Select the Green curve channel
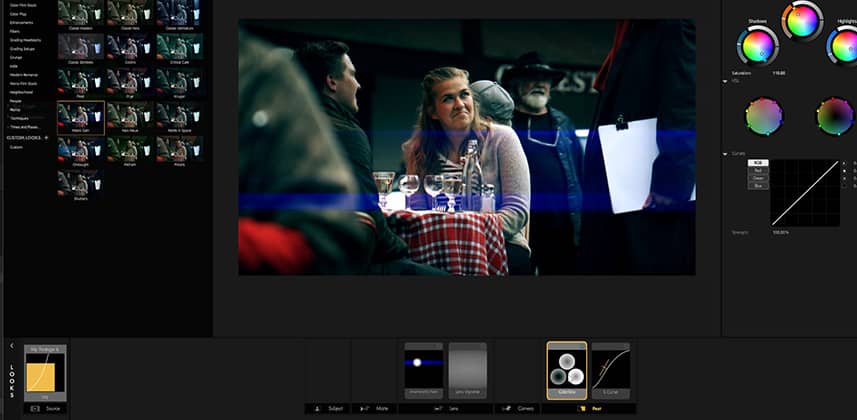The height and width of the screenshot is (420, 857). pyautogui.click(x=758, y=178)
